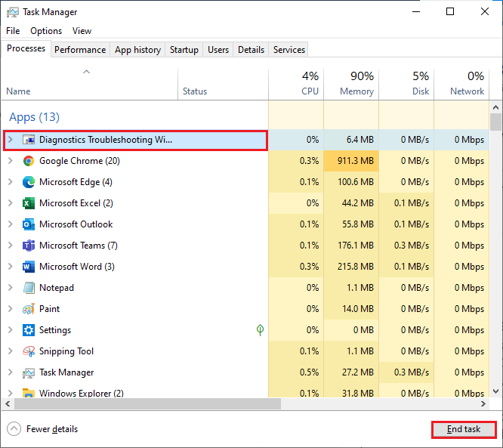Expand the Settings process row
This screenshot has height=448, width=503.
(11, 330)
